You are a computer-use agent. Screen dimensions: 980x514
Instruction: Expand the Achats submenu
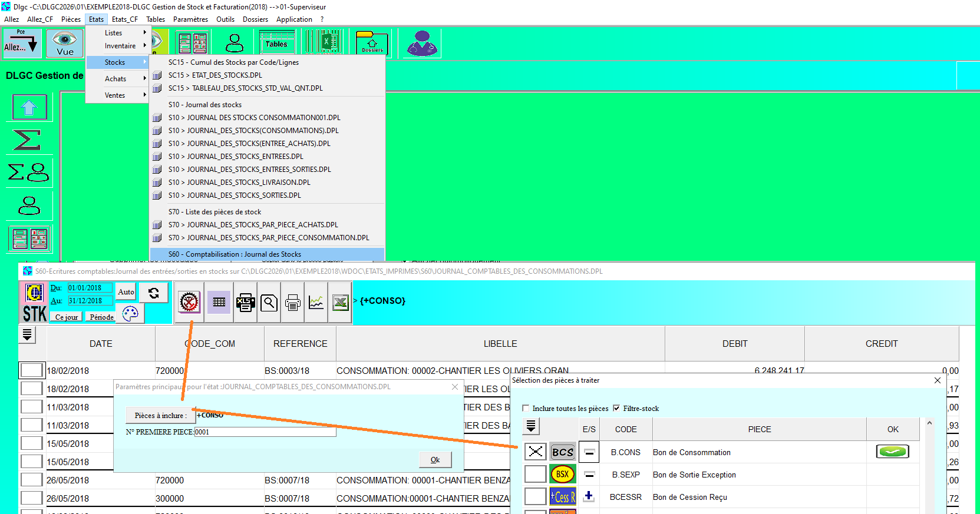click(x=117, y=79)
